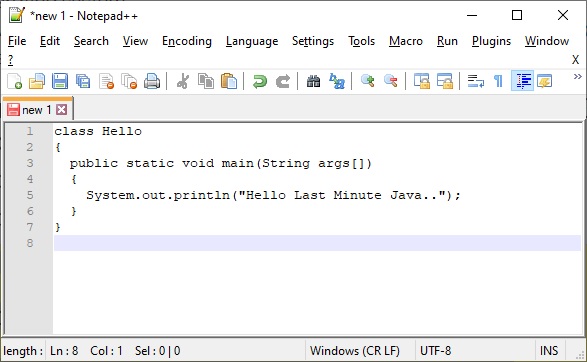
Task: Toggle Show All Characters pilcrow icon
Action: coord(498,81)
